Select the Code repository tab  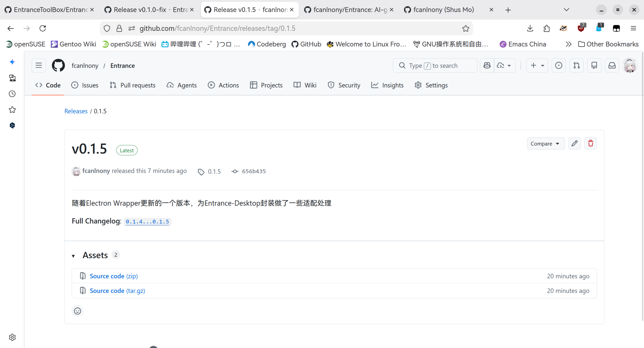48,85
